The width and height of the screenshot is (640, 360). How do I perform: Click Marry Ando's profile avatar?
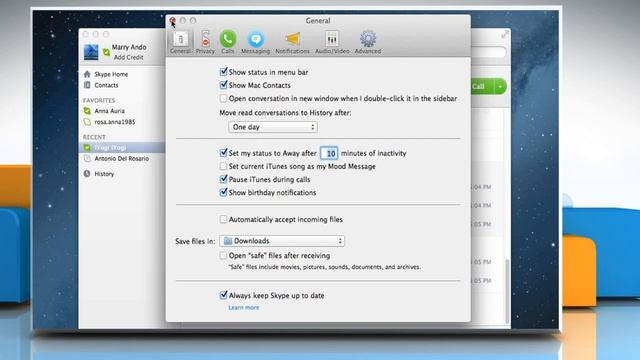click(x=91, y=52)
